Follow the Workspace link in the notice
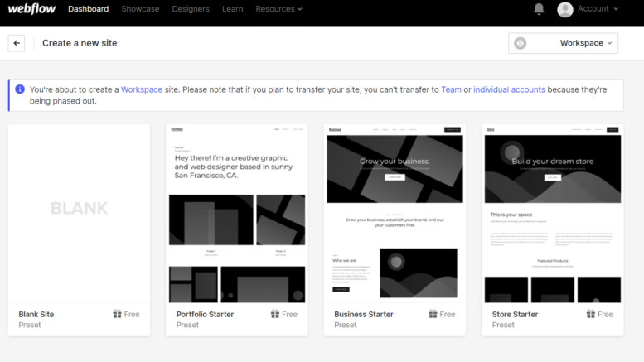This screenshot has height=362, width=644. tap(142, 89)
